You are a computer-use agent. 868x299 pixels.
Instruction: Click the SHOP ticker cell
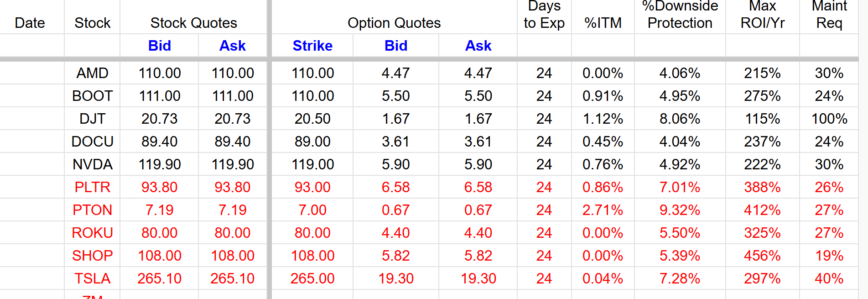92,256
